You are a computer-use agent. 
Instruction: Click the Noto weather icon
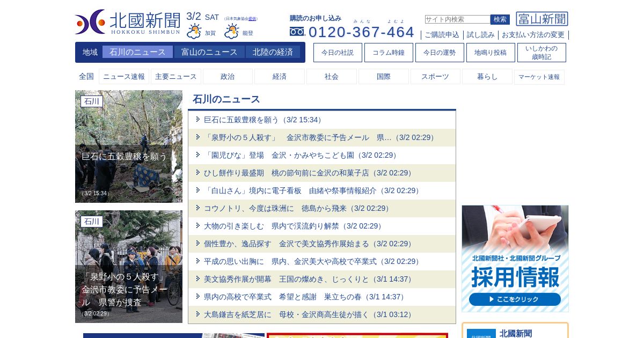(232, 31)
